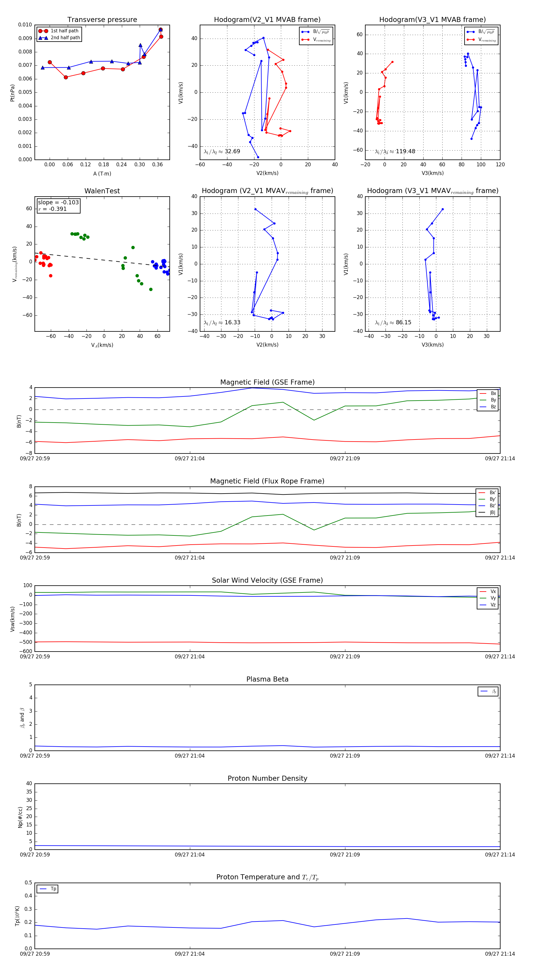This screenshot has width=535, height=980.
Task: Click the '2nd half path' legend entry
Action: point(59,38)
